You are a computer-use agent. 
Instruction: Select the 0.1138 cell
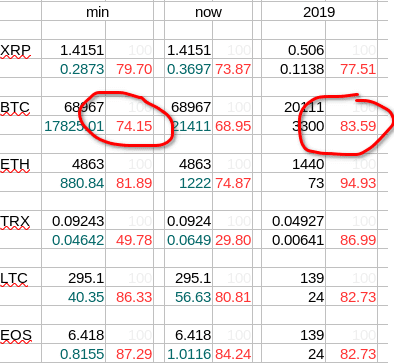coord(293,69)
